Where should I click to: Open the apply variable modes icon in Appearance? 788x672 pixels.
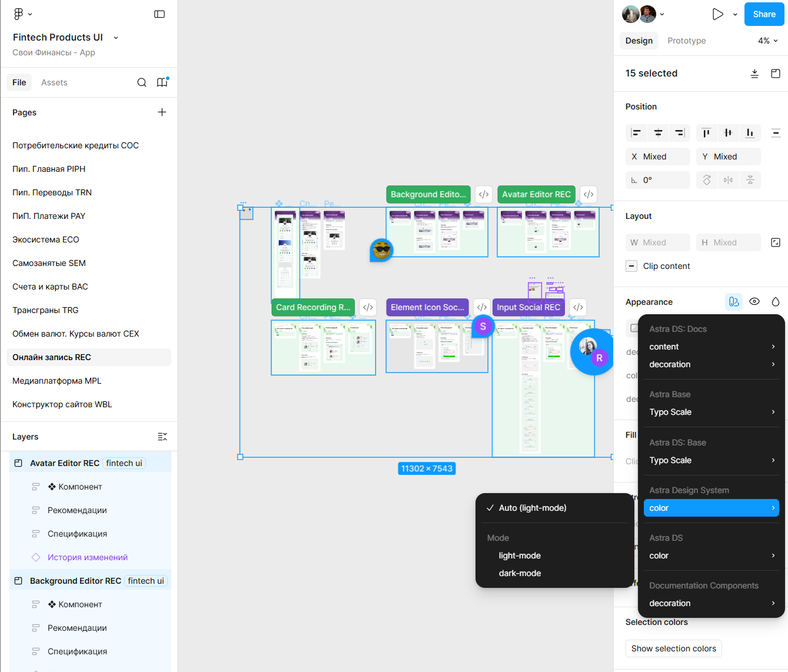pos(734,302)
